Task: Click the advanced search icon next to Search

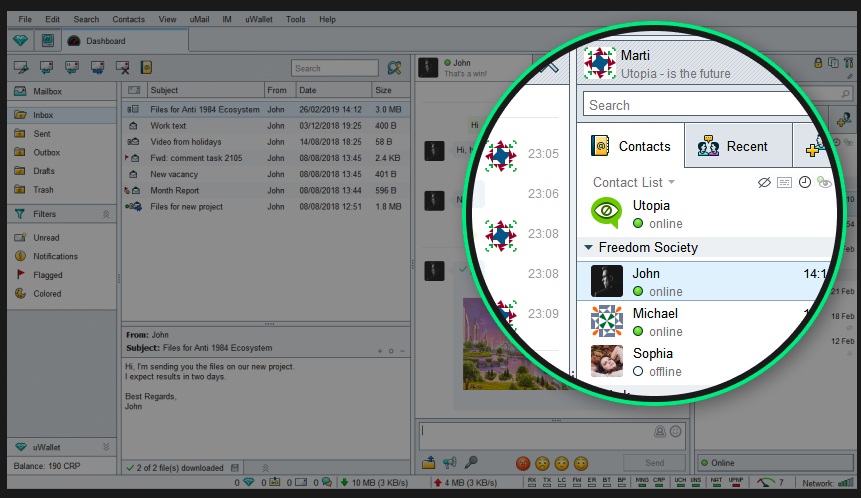Action: pyautogui.click(x=394, y=68)
